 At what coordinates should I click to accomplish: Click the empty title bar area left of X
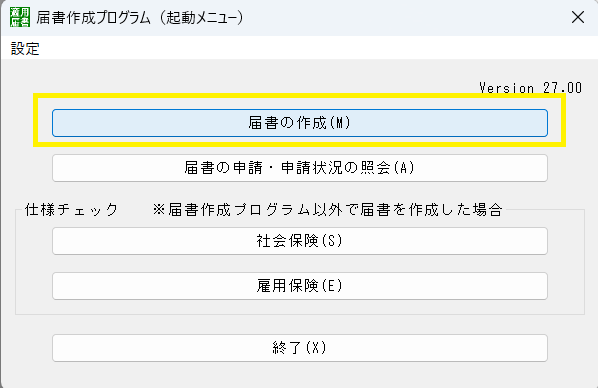click(x=404, y=18)
